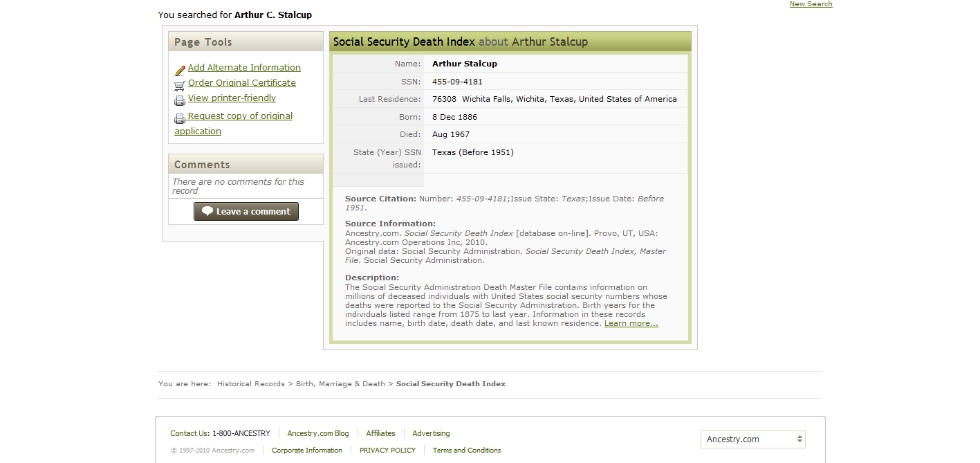Click the shopping cart icon for ordering certificate
This screenshot has width=980, height=463.
(x=180, y=86)
